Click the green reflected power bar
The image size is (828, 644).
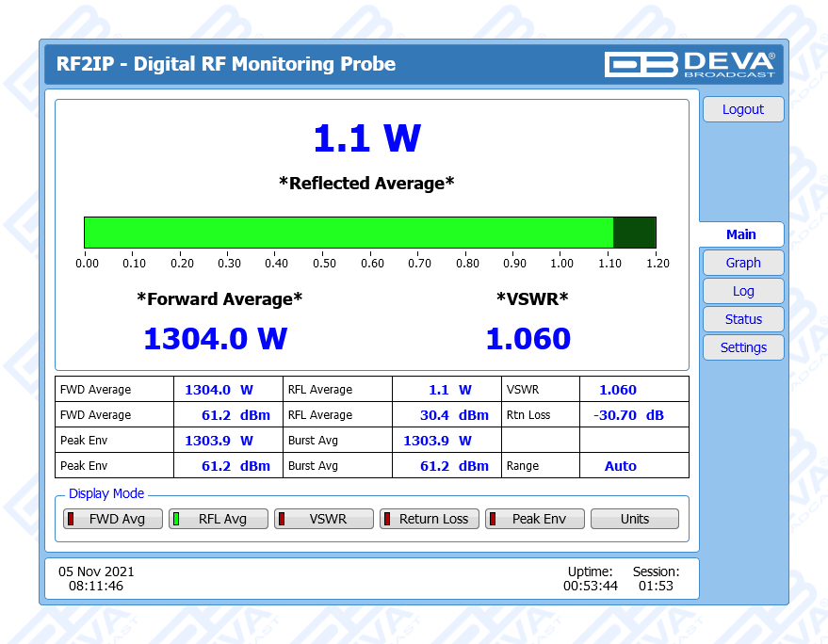pos(349,233)
